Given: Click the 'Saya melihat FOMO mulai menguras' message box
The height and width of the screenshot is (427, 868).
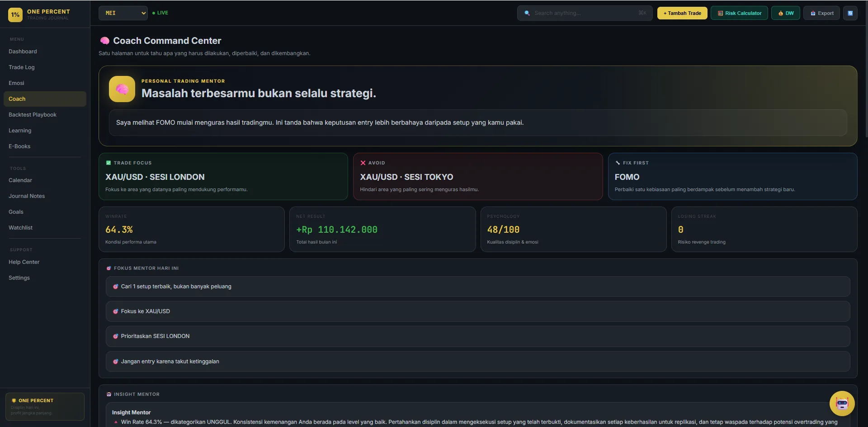Looking at the screenshot, I should coord(478,122).
